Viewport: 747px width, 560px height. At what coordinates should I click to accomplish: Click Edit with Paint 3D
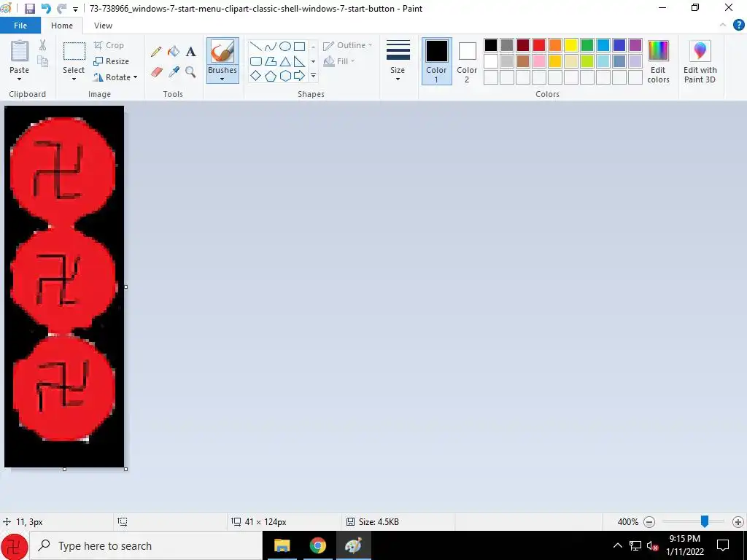point(700,61)
